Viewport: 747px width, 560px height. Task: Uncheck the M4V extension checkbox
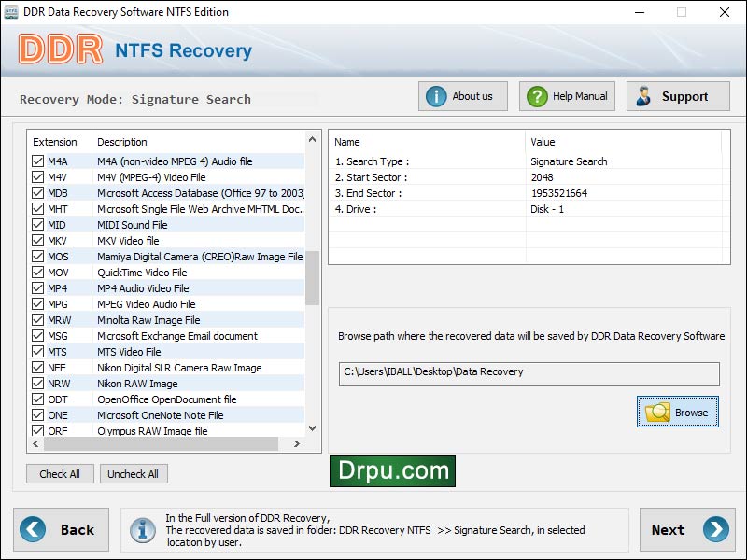37,177
